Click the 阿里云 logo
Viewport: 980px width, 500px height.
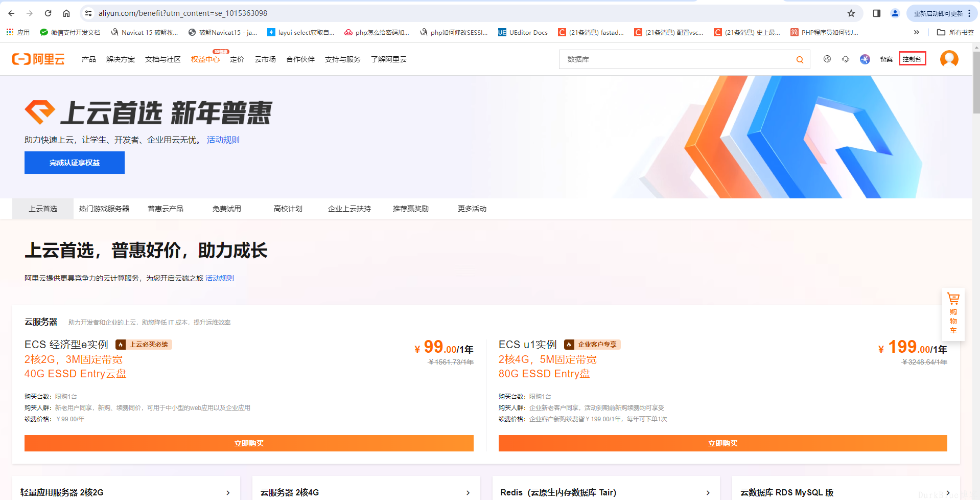(38, 59)
